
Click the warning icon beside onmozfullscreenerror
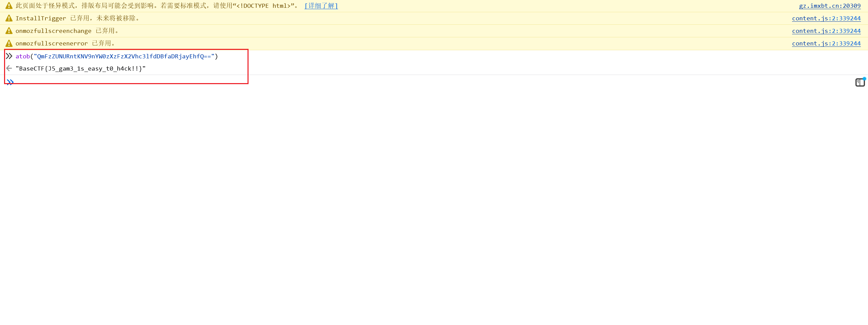point(8,43)
